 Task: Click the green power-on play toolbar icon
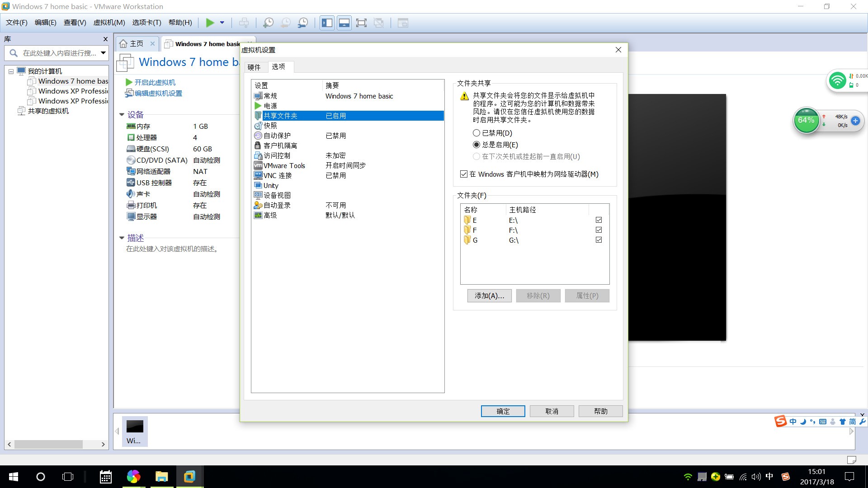(210, 23)
